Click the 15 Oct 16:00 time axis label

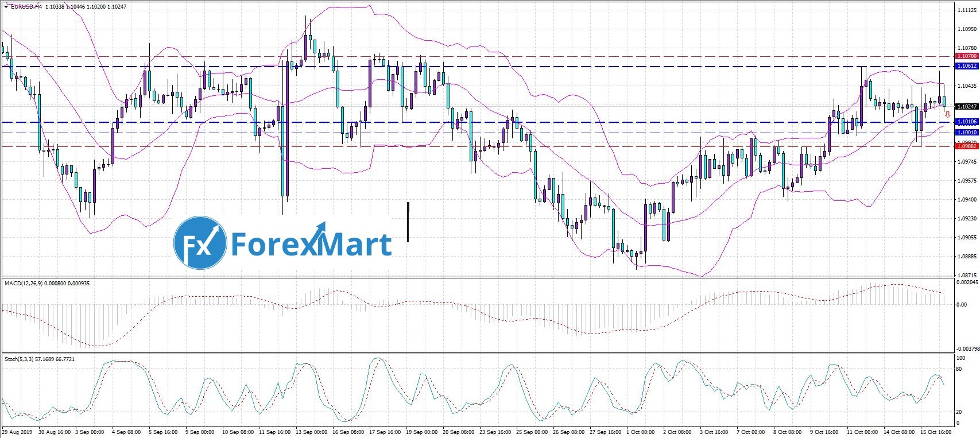pos(936,432)
